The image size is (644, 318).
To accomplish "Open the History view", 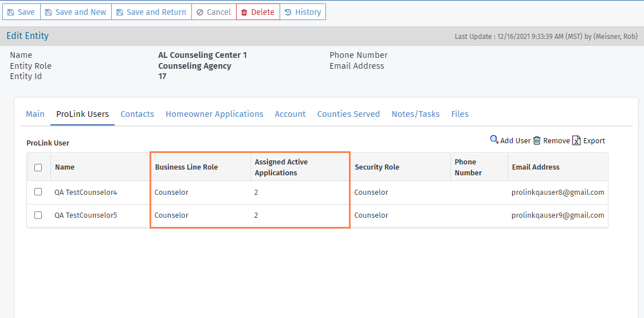I will click(303, 12).
